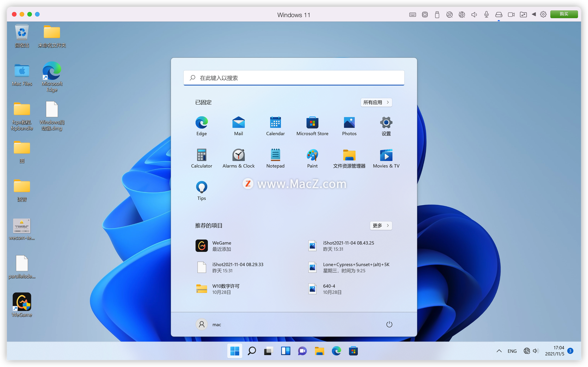Show hidden icons chevron in system tray
The image size is (588, 367).
tap(499, 351)
